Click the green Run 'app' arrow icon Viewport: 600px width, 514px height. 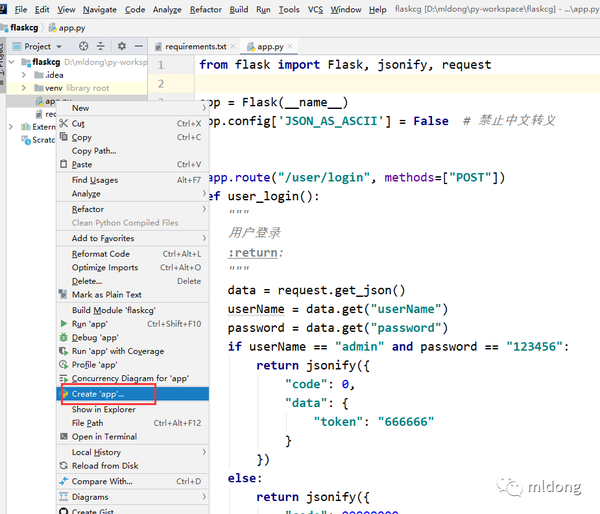tap(64, 324)
